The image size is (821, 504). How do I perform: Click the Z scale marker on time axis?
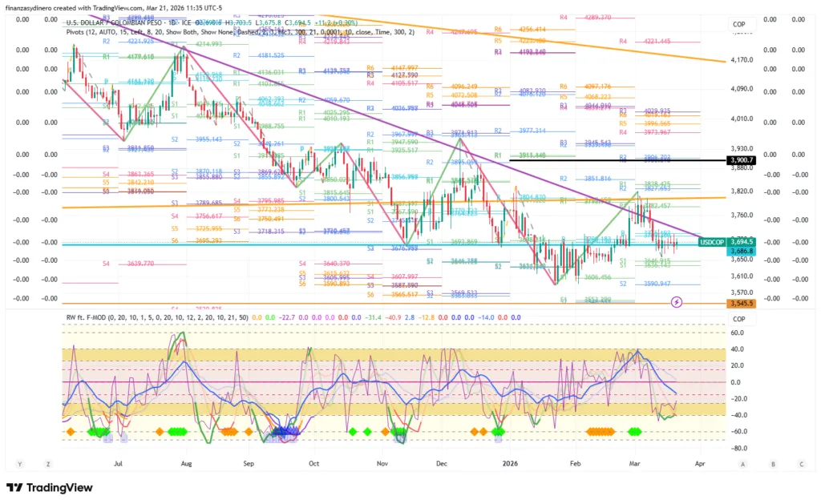tap(48, 464)
